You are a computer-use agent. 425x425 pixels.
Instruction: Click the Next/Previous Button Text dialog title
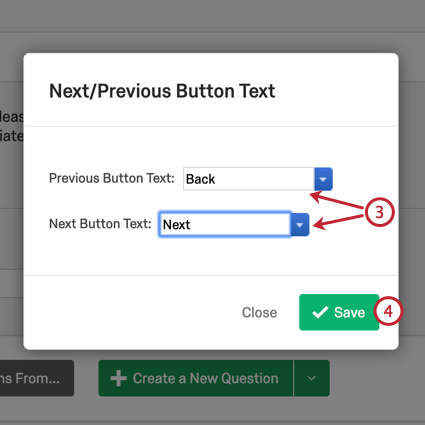pyautogui.click(x=162, y=91)
